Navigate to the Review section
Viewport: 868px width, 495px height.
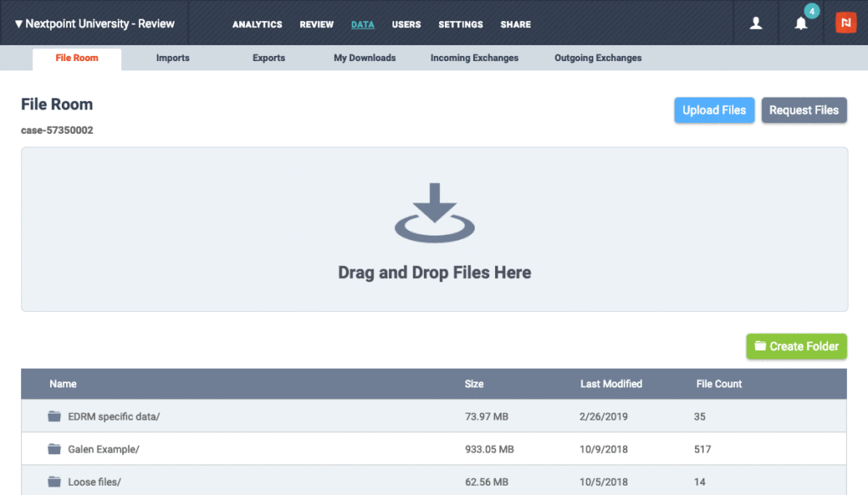[316, 25]
